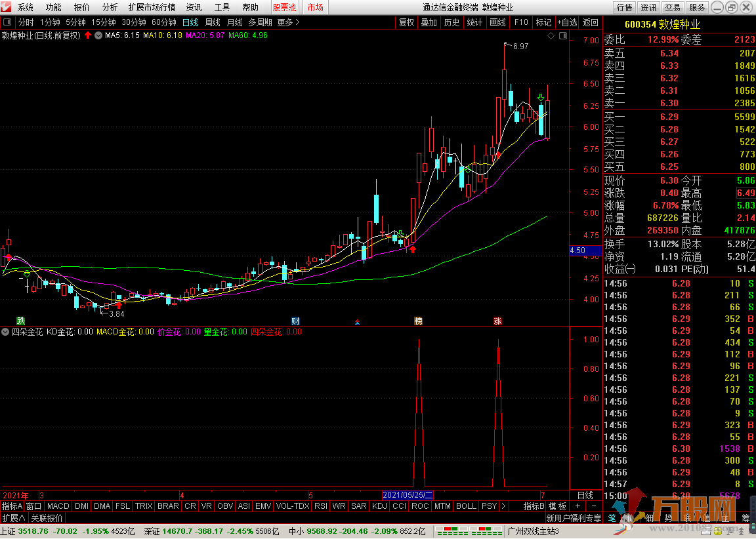The image size is (756, 539).
Task: Click the green down arrow above latest candles
Action: click(541, 98)
